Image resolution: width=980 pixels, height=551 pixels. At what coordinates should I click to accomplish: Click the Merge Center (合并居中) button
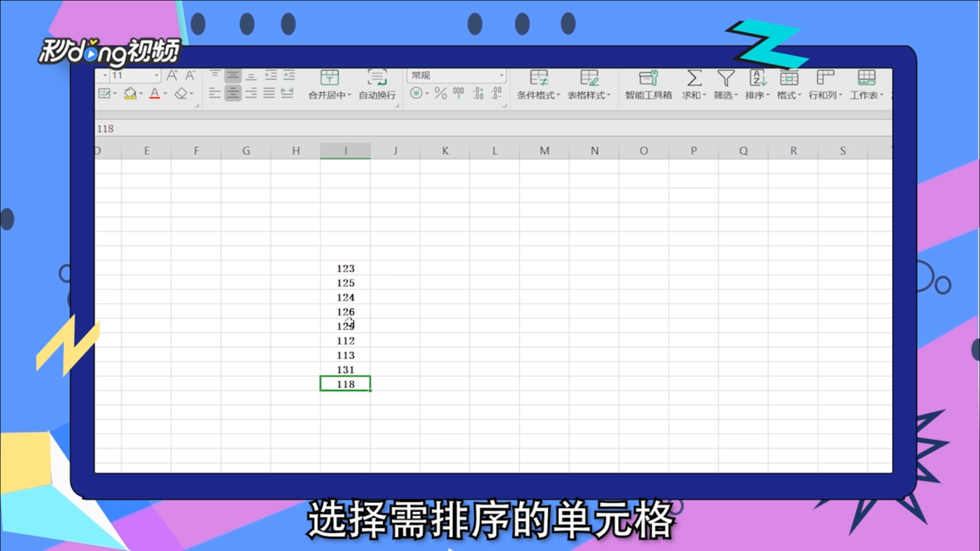[330, 84]
